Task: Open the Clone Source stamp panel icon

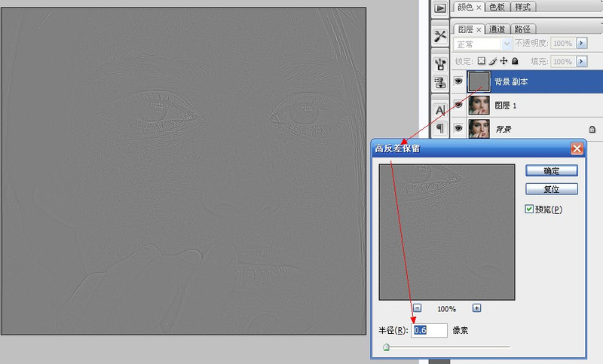Action: tap(440, 83)
